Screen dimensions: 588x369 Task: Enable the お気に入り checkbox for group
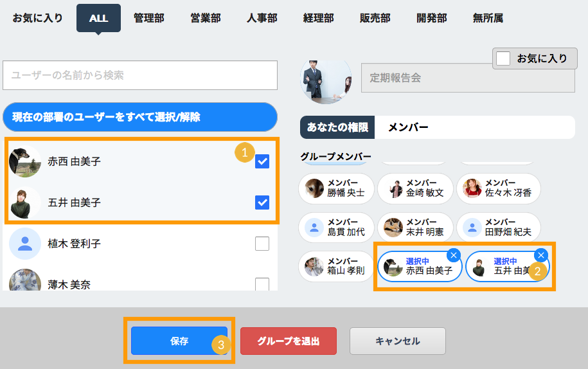(504, 59)
